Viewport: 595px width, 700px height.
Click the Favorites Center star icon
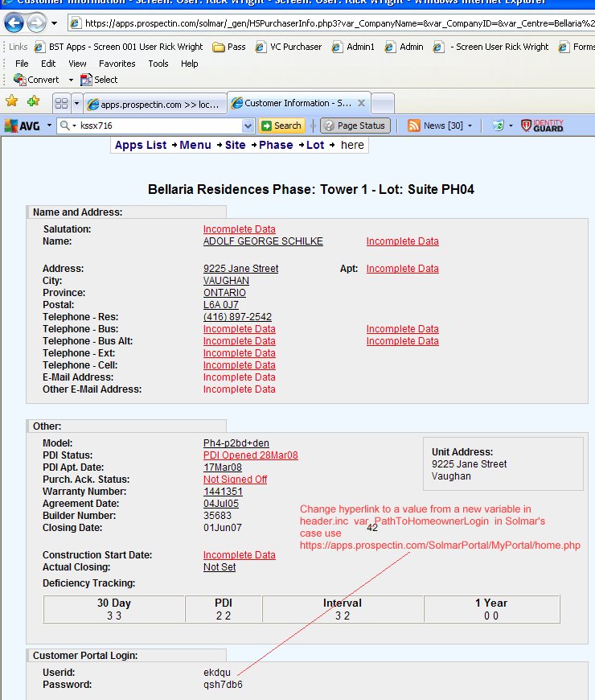click(x=12, y=101)
